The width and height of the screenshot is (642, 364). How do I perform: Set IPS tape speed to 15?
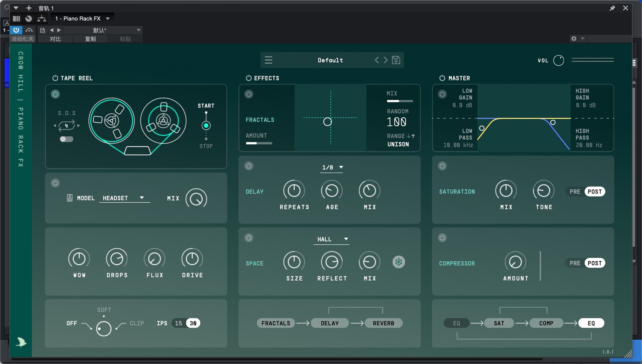tap(179, 323)
